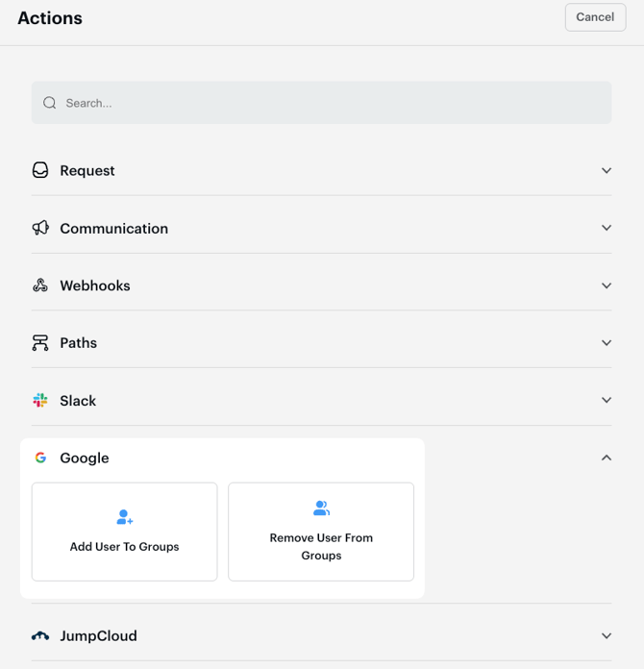
Task: Click the JumpCloud logo icon
Action: (x=40, y=636)
